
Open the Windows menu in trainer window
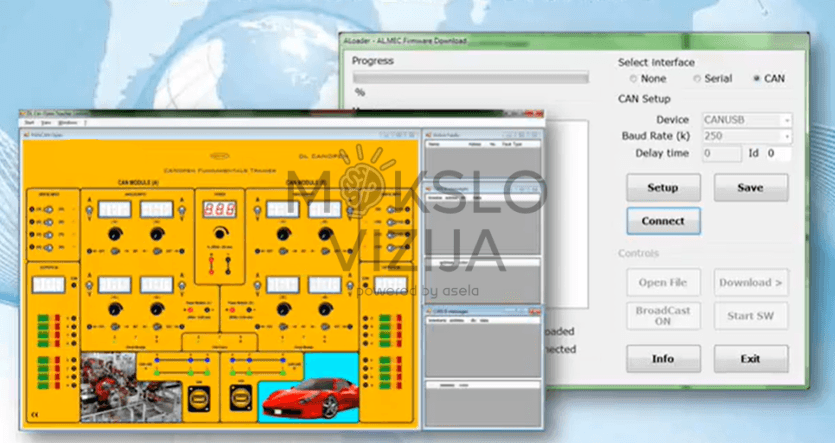click(68, 122)
